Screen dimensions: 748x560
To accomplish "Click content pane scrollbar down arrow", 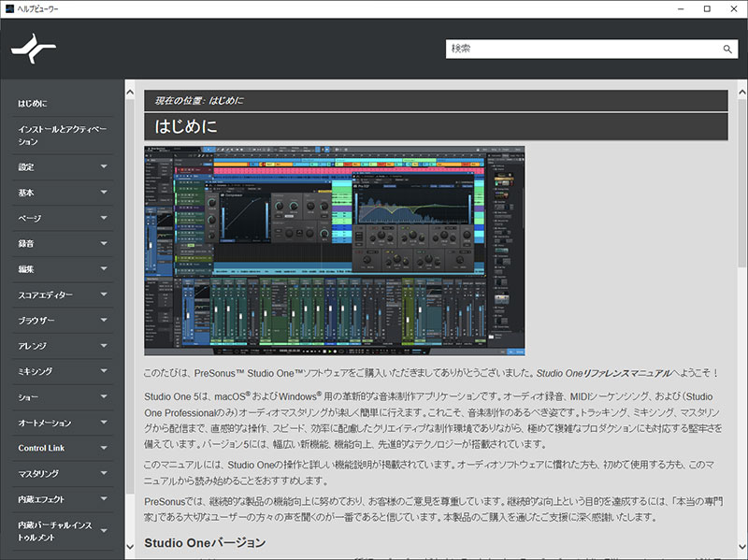I will coord(742,547).
